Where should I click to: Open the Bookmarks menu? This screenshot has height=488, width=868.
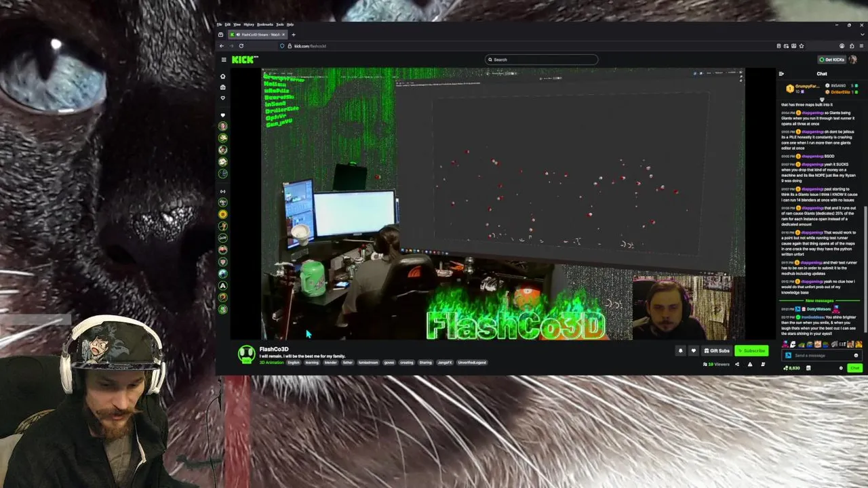coord(264,24)
